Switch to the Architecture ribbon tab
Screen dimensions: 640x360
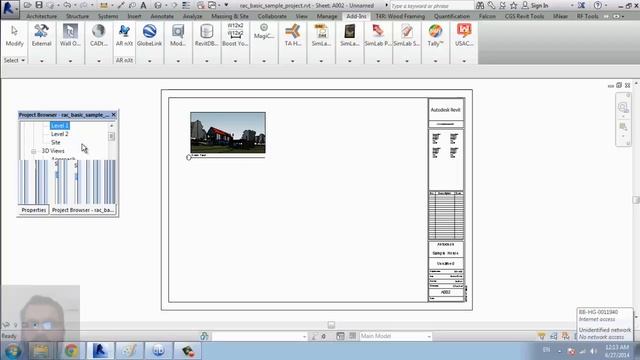pyautogui.click(x=42, y=16)
